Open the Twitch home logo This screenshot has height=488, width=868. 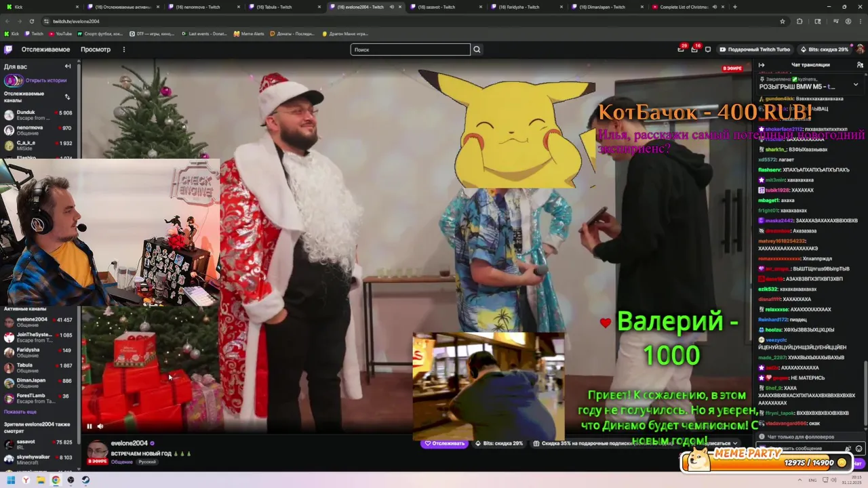coord(8,49)
